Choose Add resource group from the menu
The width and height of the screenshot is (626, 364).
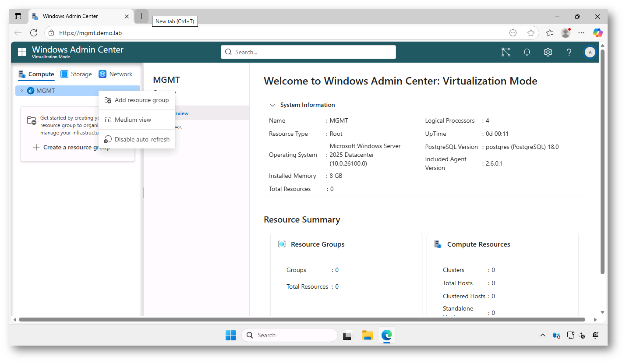point(141,100)
